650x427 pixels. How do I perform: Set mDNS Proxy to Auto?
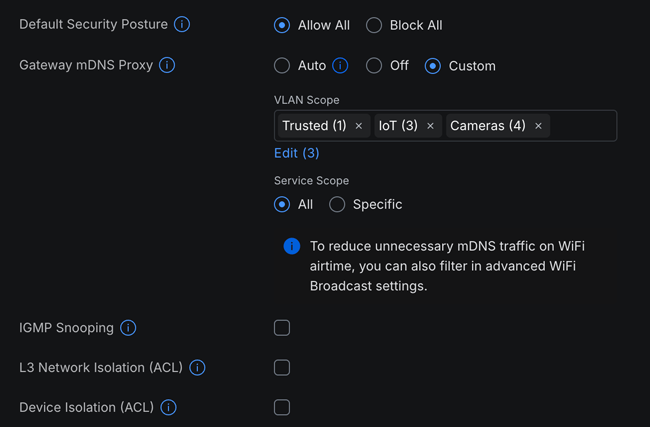click(x=282, y=66)
